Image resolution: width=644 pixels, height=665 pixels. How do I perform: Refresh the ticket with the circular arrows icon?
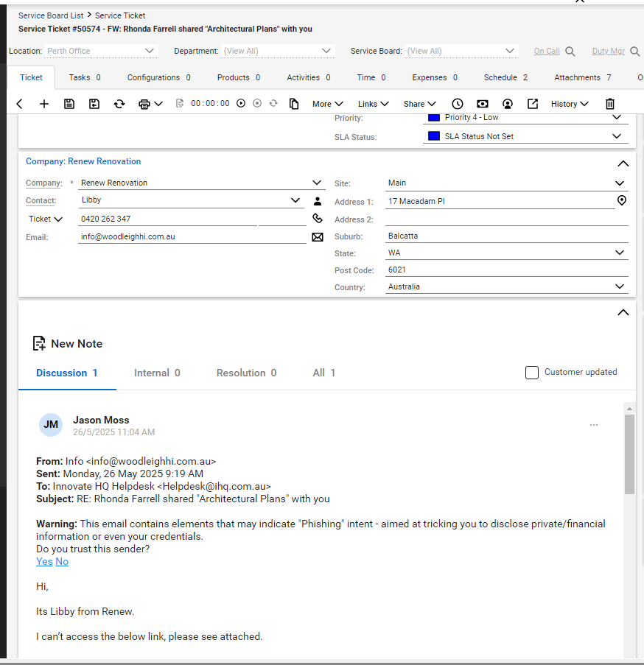click(x=119, y=104)
